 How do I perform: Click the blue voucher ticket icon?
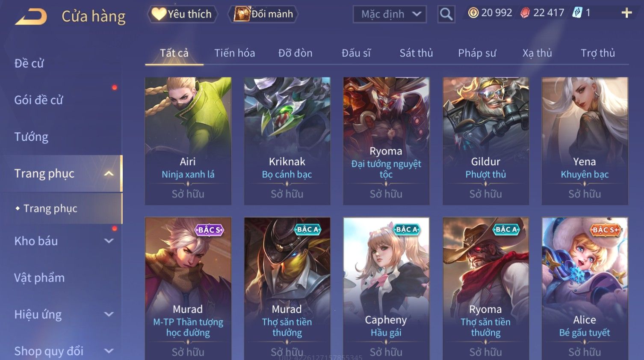pyautogui.click(x=577, y=13)
